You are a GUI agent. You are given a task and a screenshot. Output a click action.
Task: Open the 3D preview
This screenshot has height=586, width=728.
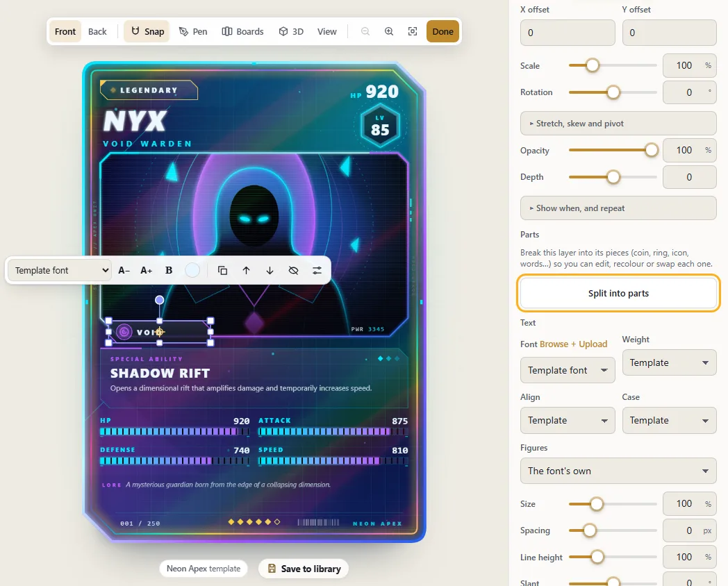coord(291,31)
